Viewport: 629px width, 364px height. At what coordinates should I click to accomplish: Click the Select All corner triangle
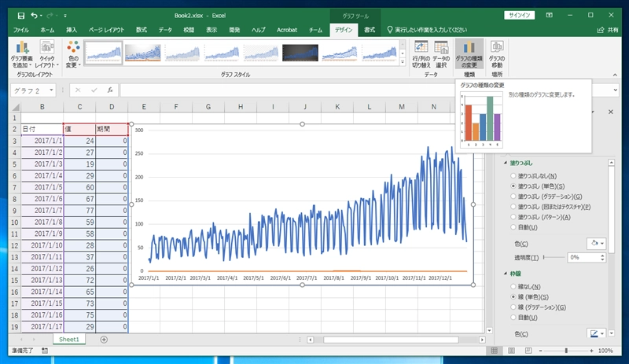(16, 107)
